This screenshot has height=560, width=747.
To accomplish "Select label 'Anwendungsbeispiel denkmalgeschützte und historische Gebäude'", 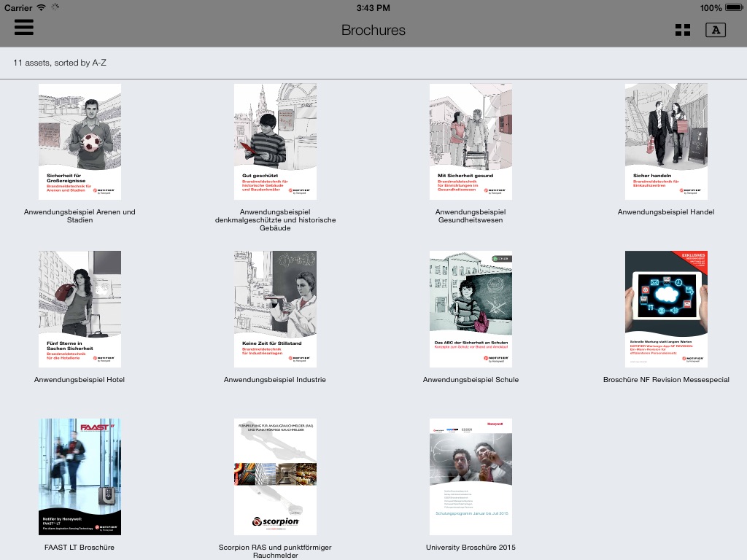I will (275, 220).
